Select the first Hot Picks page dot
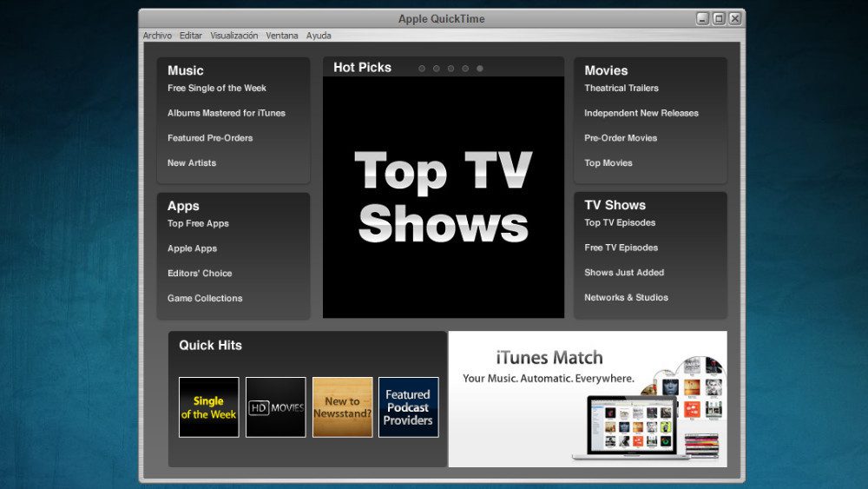The height and width of the screenshot is (489, 868). (x=422, y=69)
